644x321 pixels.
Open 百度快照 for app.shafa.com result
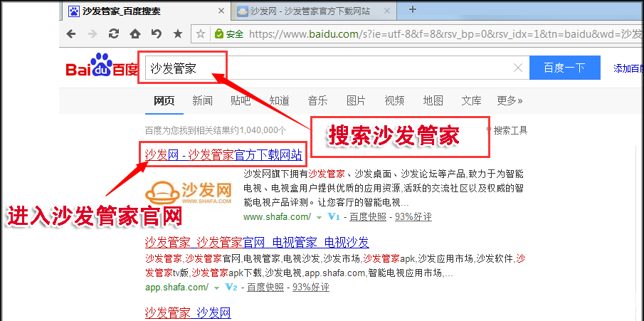(265, 288)
